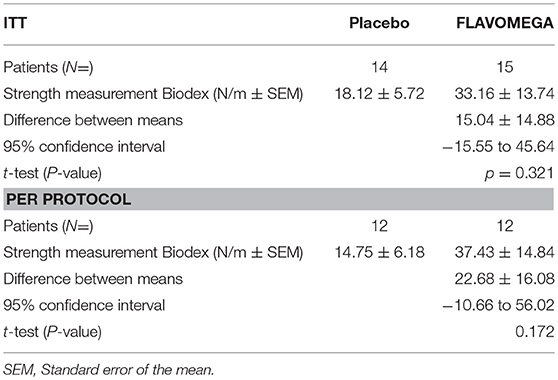
Task: Click the PER PROTOCOL section header
Action: tap(69, 199)
